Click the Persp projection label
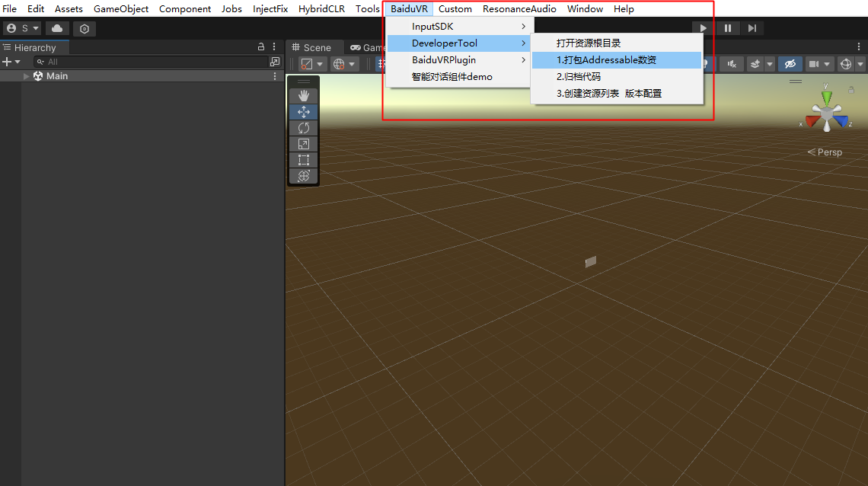This screenshot has height=486, width=868. pos(829,152)
